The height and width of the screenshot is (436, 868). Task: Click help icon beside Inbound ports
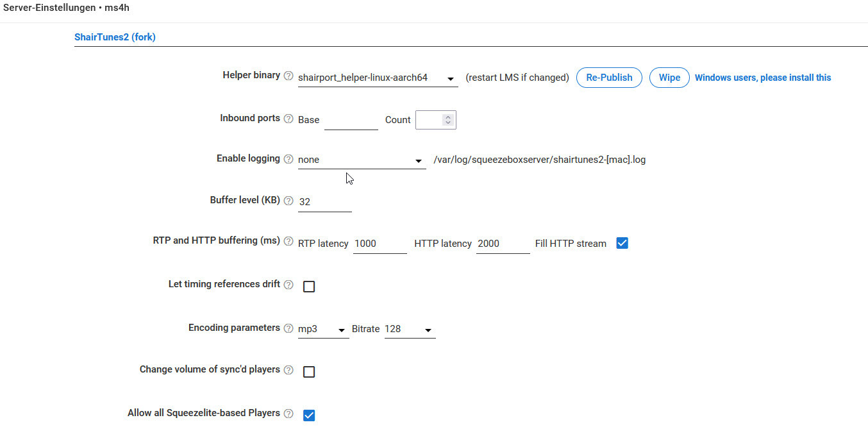[x=288, y=119]
